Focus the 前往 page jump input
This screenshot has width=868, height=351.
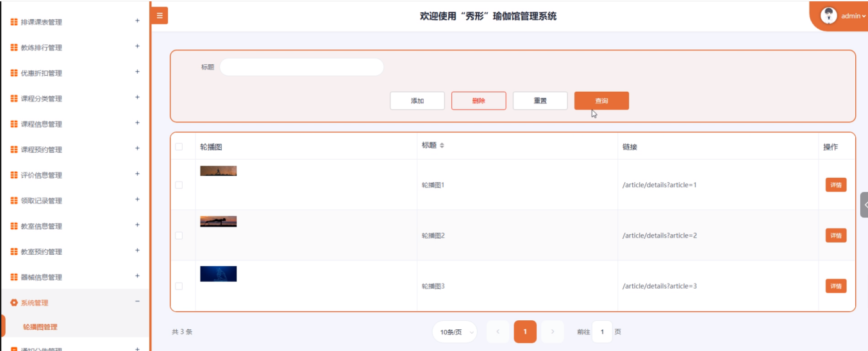[x=602, y=332]
